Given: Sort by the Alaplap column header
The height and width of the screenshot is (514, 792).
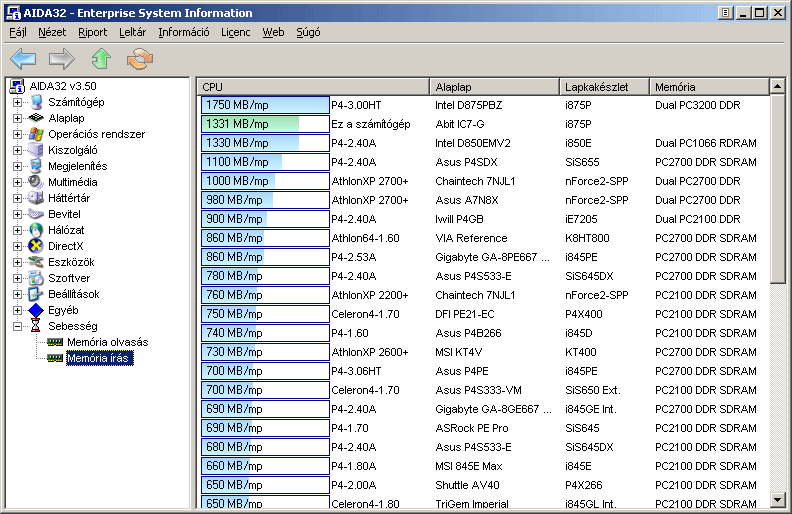Looking at the screenshot, I should pos(494,87).
